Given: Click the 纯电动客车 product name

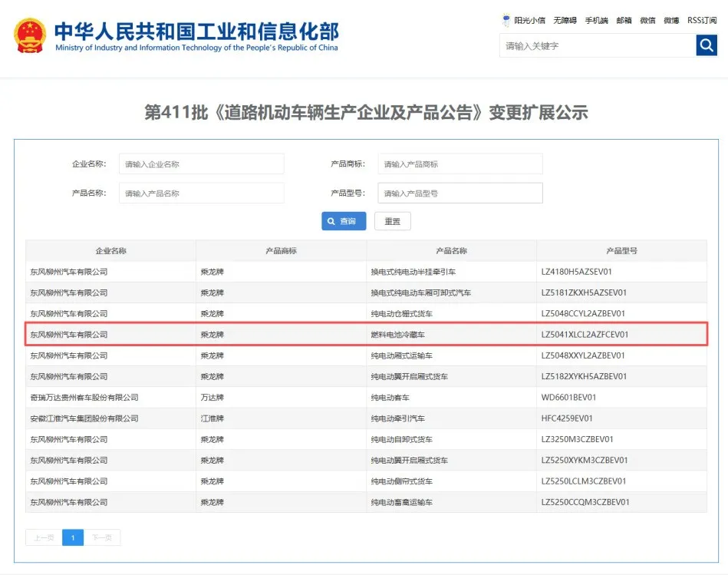Looking at the screenshot, I should (x=390, y=397).
